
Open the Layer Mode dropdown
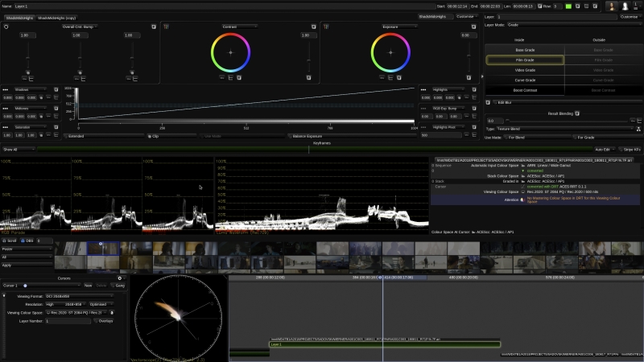pyautogui.click(x=563, y=25)
